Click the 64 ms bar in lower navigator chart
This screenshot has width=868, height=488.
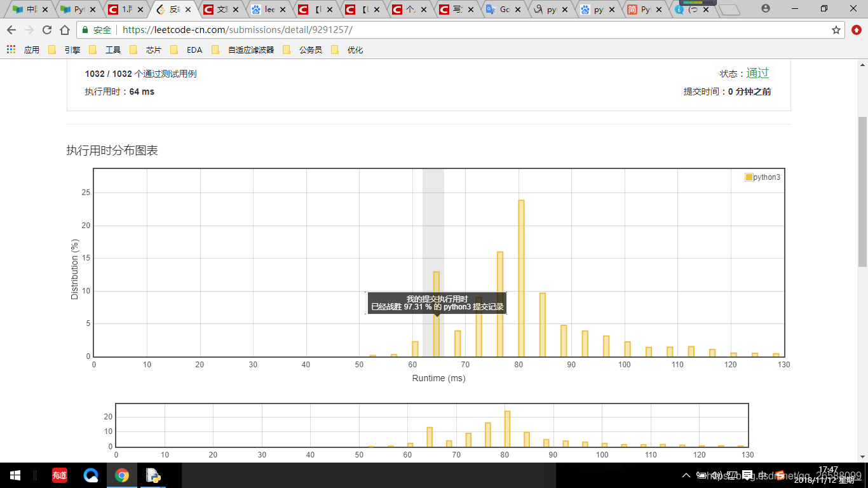pos(430,437)
